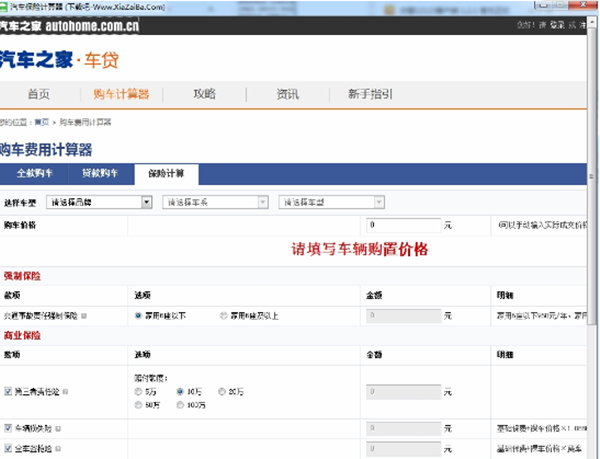600x459 pixels.
Task: Toggle the 第三者责任险 checkbox
Action: (8, 391)
